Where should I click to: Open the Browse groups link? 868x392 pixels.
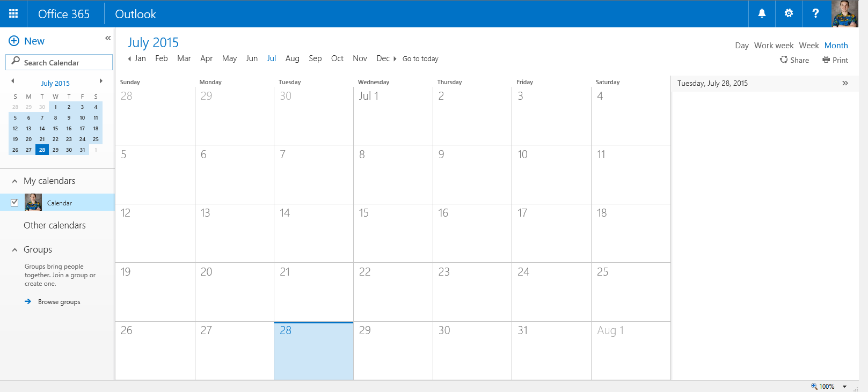click(x=59, y=302)
